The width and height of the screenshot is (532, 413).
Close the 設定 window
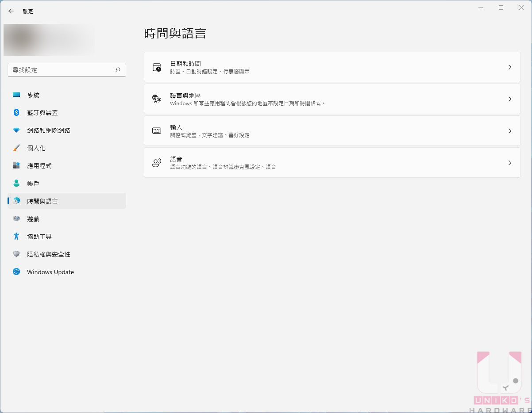[x=521, y=8]
